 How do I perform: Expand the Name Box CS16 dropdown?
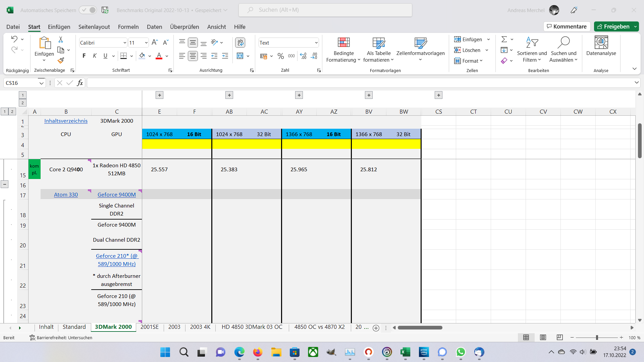[41, 83]
